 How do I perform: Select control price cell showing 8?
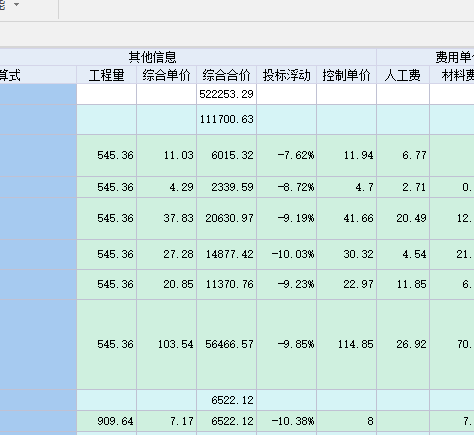click(x=347, y=421)
